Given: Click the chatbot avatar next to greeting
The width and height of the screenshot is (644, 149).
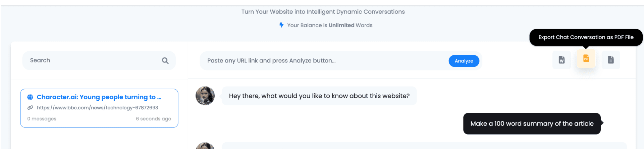Looking at the screenshot, I should tap(205, 96).
